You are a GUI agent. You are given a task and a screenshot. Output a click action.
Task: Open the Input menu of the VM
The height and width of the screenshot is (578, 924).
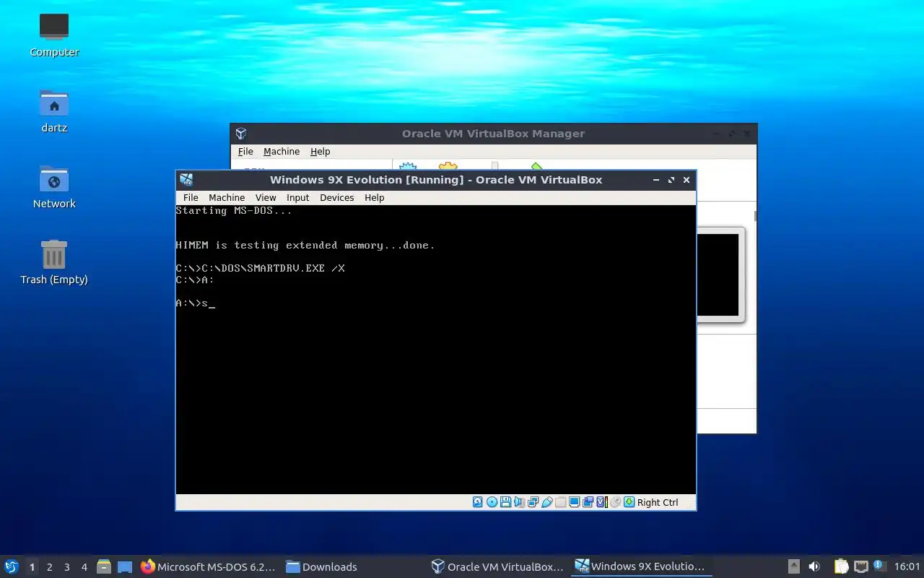coord(297,197)
